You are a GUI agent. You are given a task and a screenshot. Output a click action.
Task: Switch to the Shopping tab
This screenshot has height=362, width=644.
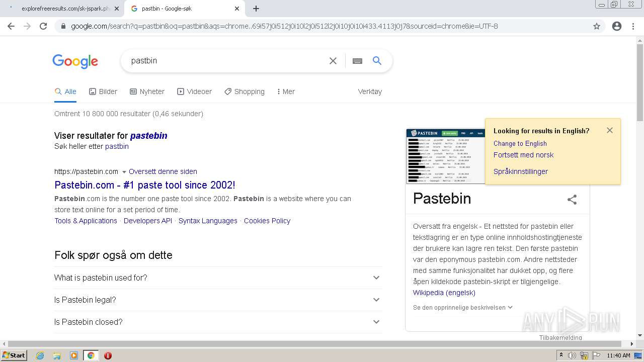(x=245, y=92)
